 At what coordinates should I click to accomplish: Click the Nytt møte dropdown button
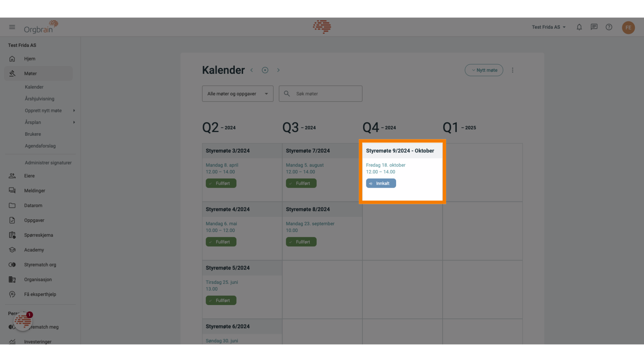(484, 70)
